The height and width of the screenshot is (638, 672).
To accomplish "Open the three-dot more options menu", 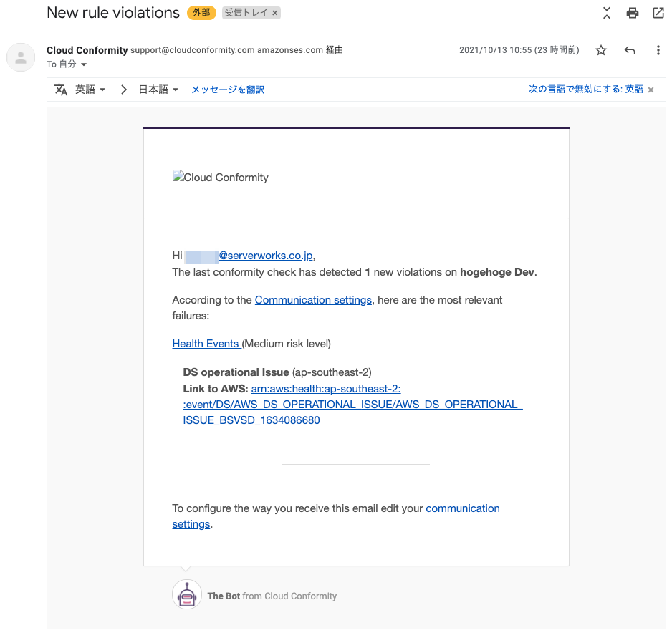I will [658, 51].
